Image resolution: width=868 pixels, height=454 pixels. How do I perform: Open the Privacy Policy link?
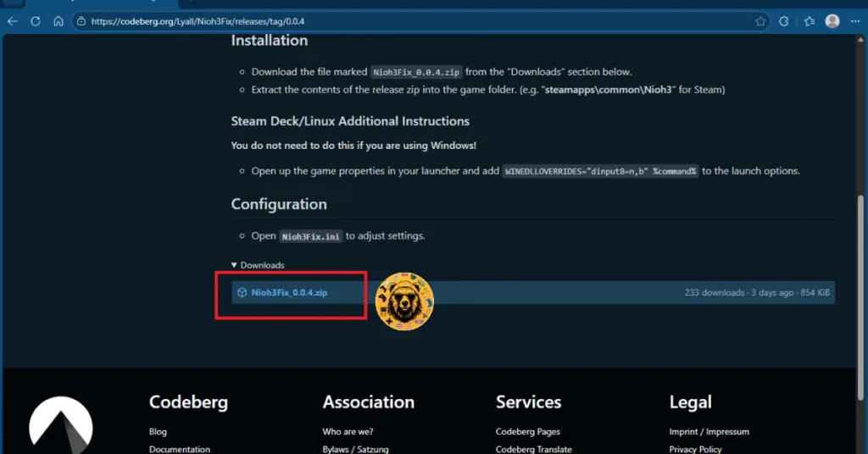[x=695, y=449]
